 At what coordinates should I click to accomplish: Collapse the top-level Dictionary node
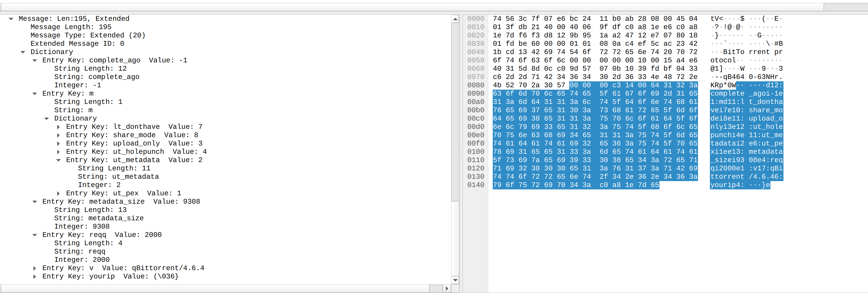(23, 52)
